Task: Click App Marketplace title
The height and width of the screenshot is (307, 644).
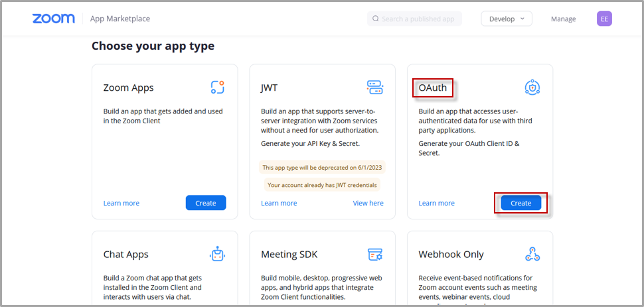Action: coord(120,19)
